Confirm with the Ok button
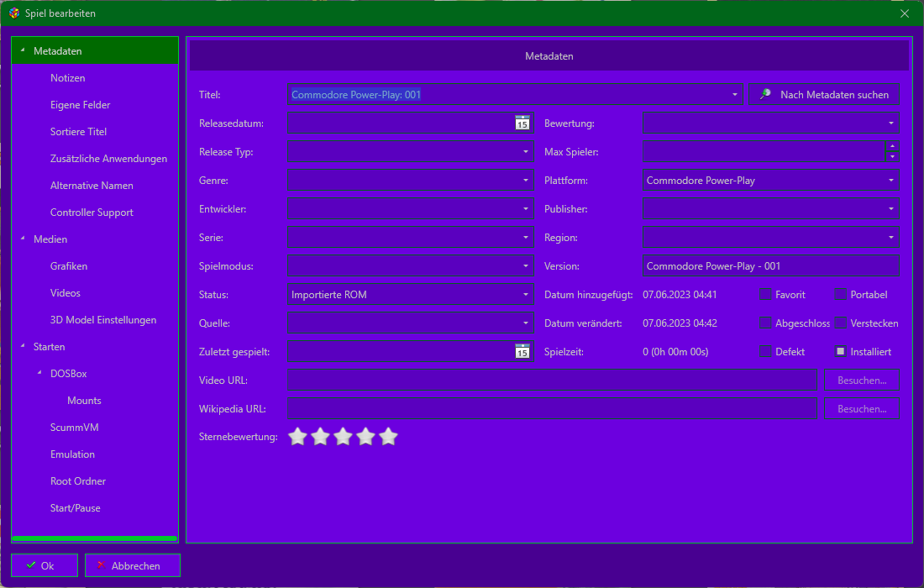This screenshot has width=924, height=588. 45,565
